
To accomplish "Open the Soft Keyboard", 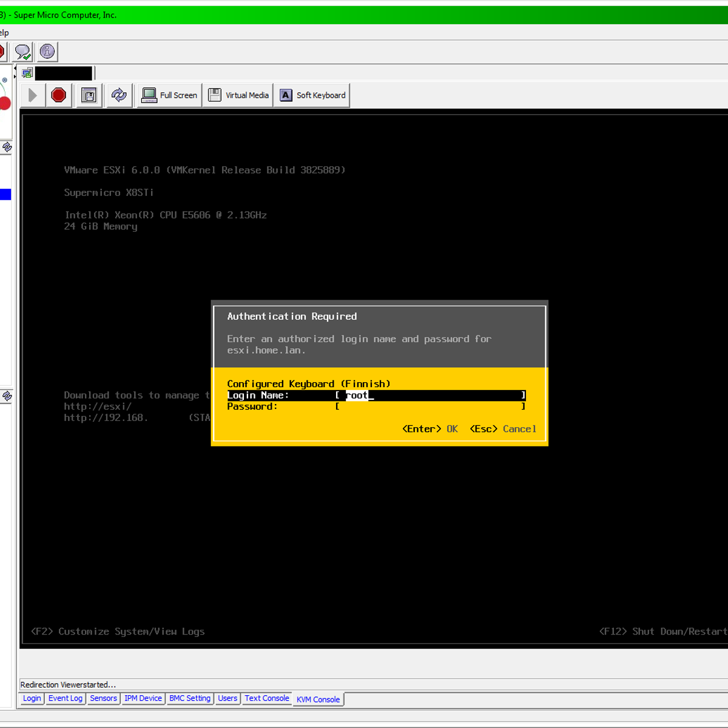I will pyautogui.click(x=312, y=95).
